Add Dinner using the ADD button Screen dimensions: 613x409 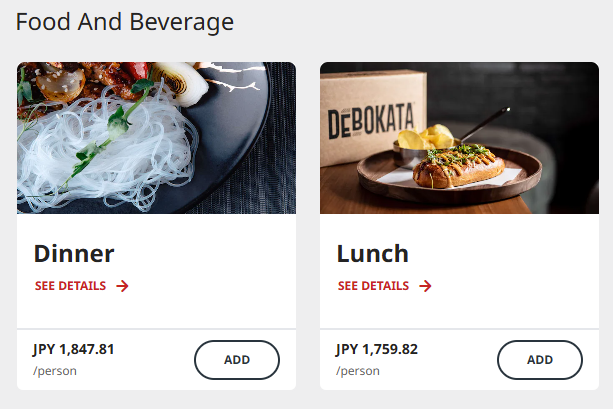click(x=237, y=360)
